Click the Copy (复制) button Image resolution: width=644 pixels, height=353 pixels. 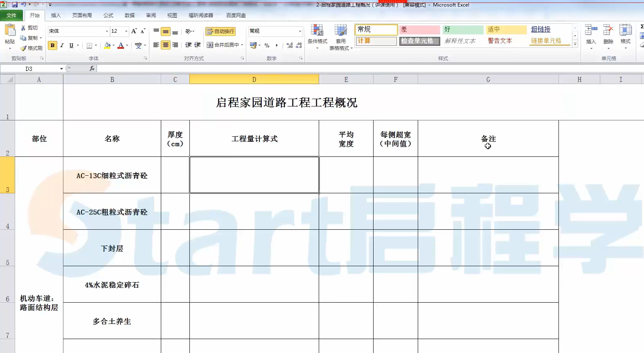click(x=29, y=38)
